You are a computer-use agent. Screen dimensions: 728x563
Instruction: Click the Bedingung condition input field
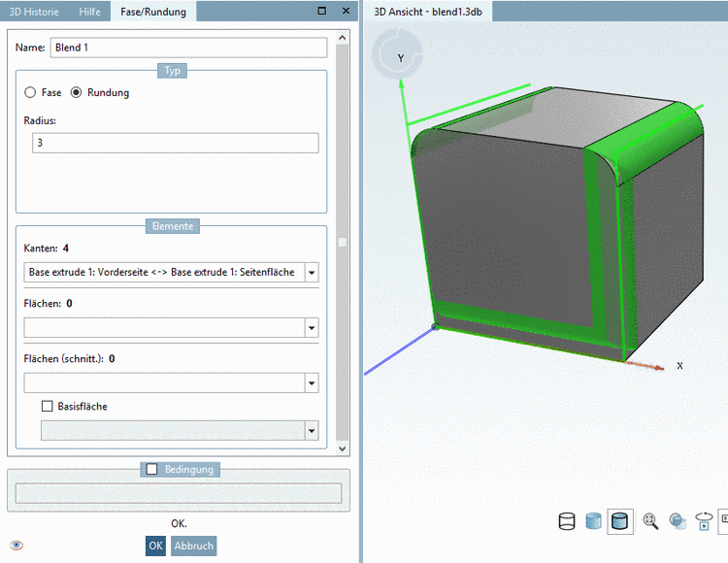179,493
